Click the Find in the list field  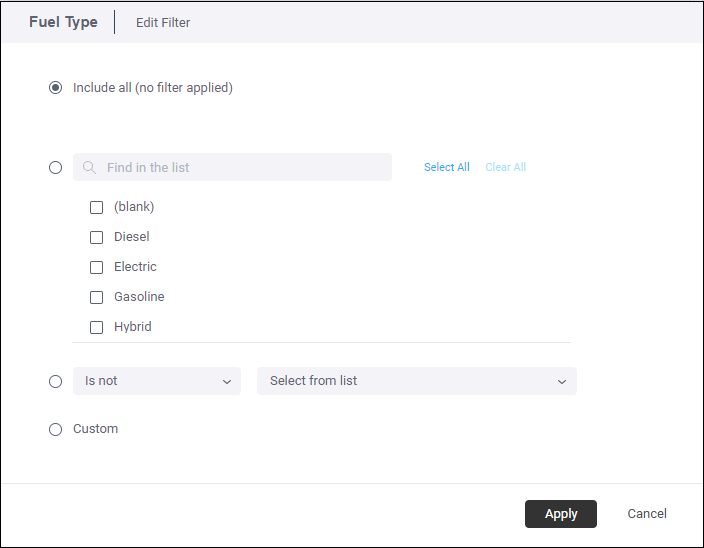tap(233, 167)
